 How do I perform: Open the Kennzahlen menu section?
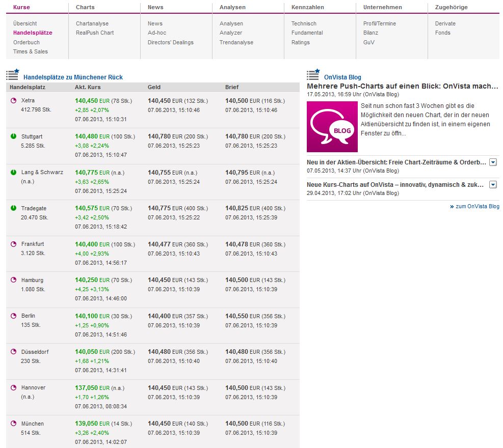[307, 7]
